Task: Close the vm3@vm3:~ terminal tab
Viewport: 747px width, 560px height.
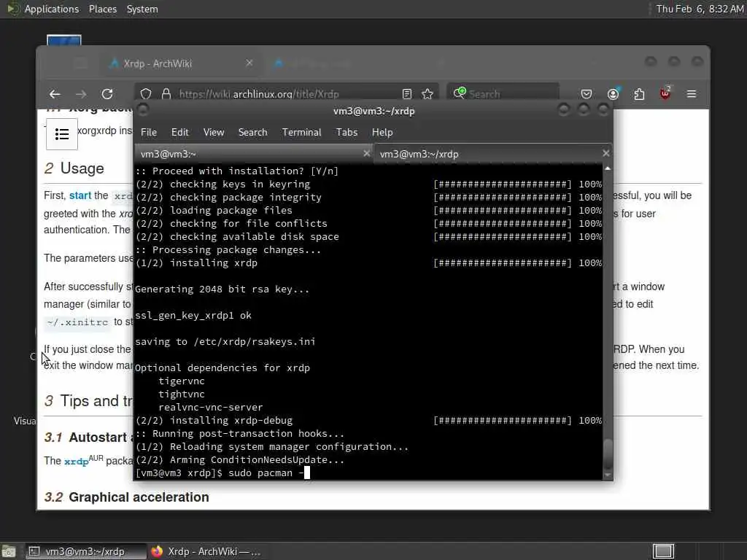Action: (366, 153)
